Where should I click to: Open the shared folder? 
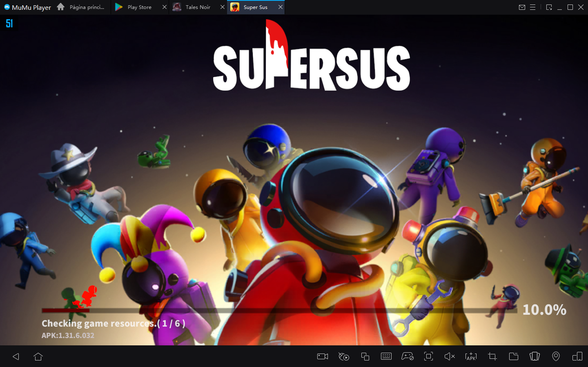513,356
